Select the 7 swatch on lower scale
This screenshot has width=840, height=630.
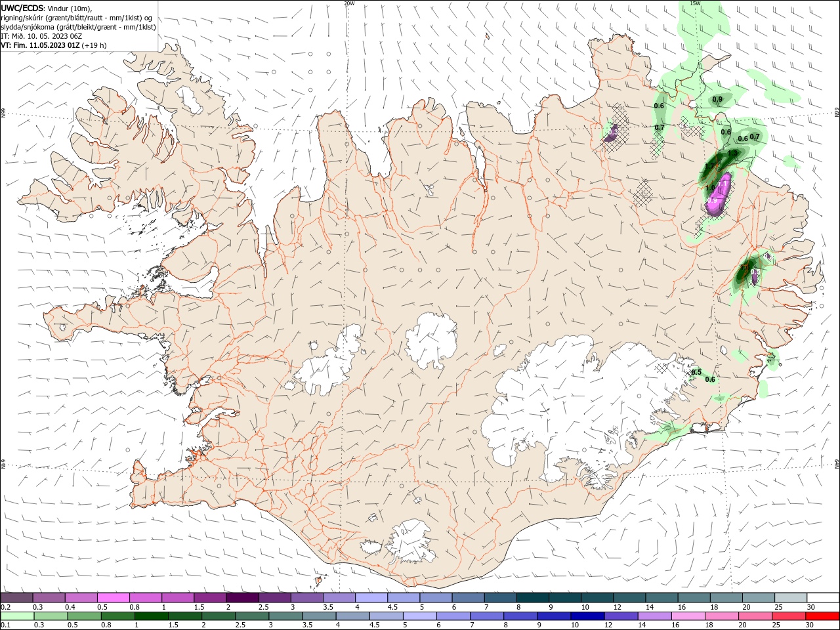pos(486,616)
